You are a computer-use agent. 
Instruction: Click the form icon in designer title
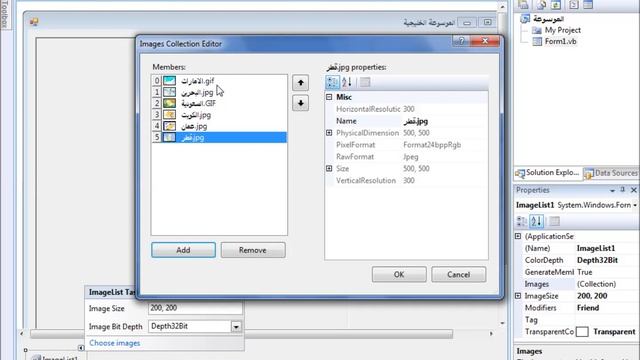point(34,22)
